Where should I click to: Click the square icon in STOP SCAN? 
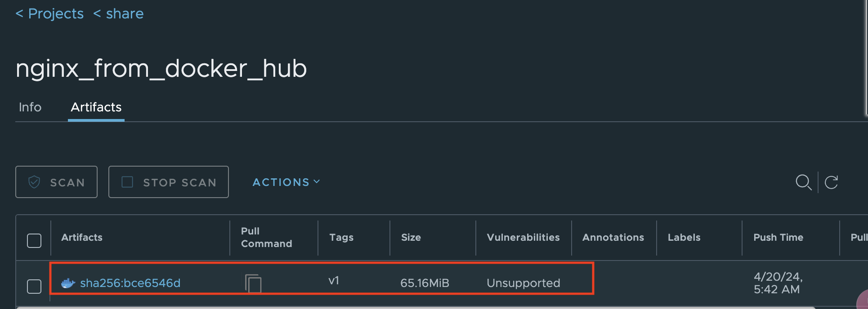127,182
